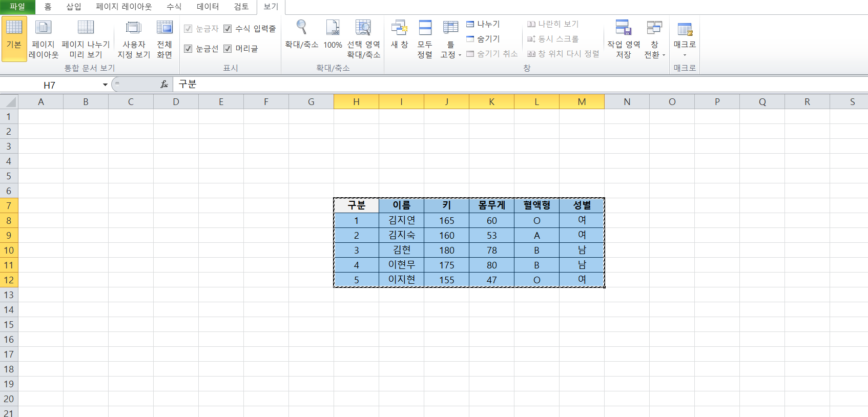The image size is (868, 417).
Task: Select column H header
Action: click(x=356, y=101)
